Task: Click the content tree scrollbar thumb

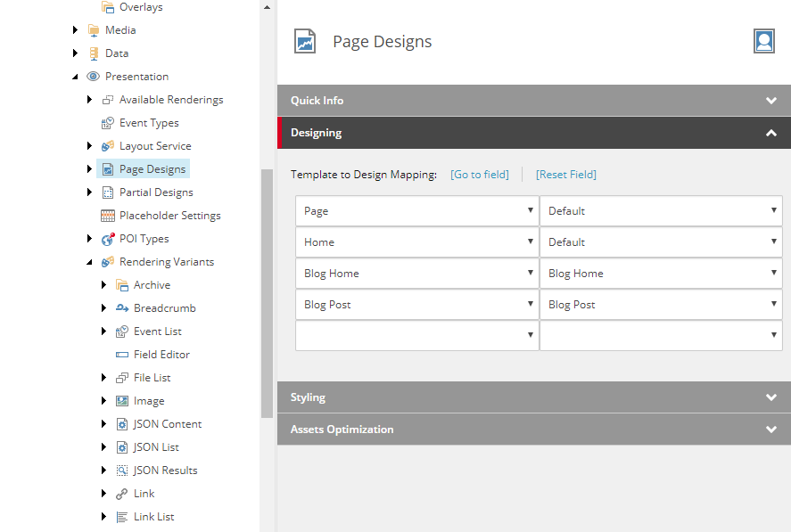Action: (x=267, y=293)
